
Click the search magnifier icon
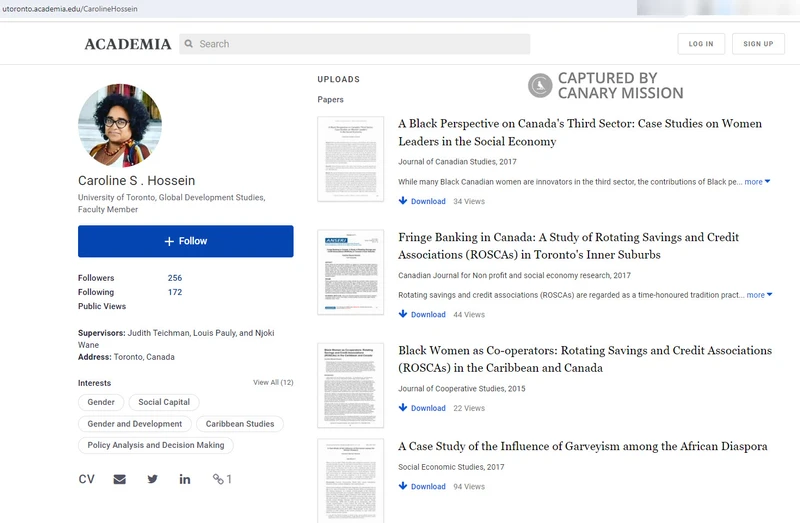pyautogui.click(x=189, y=44)
